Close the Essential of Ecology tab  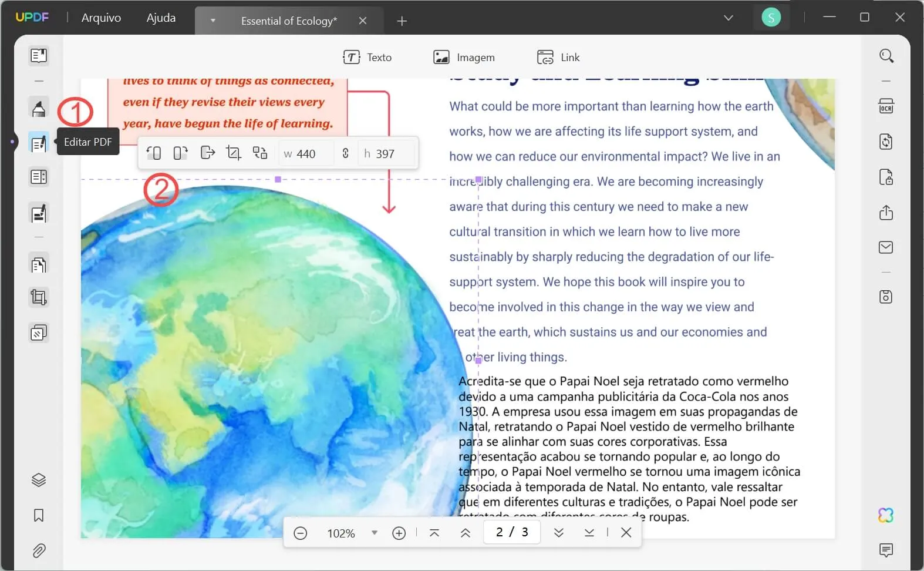tap(363, 21)
